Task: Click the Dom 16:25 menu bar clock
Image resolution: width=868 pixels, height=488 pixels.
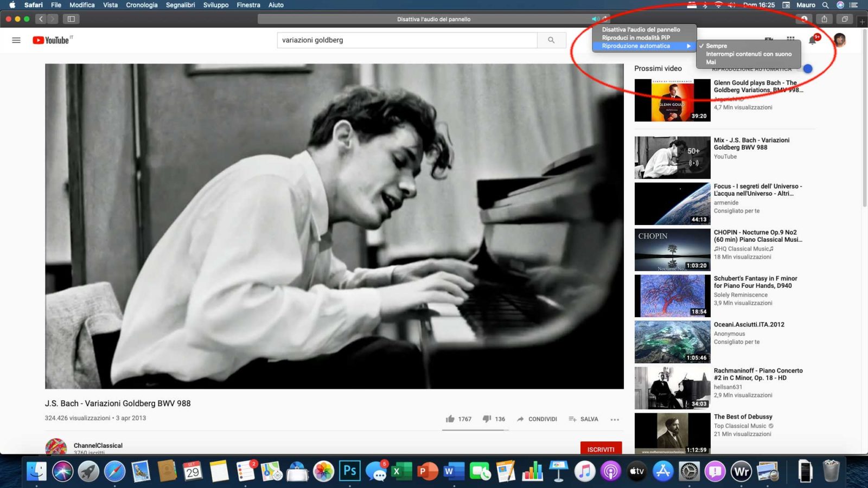Action: (759, 5)
